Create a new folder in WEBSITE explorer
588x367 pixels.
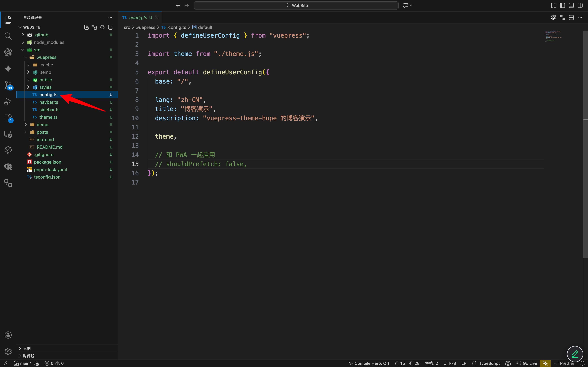pos(94,27)
